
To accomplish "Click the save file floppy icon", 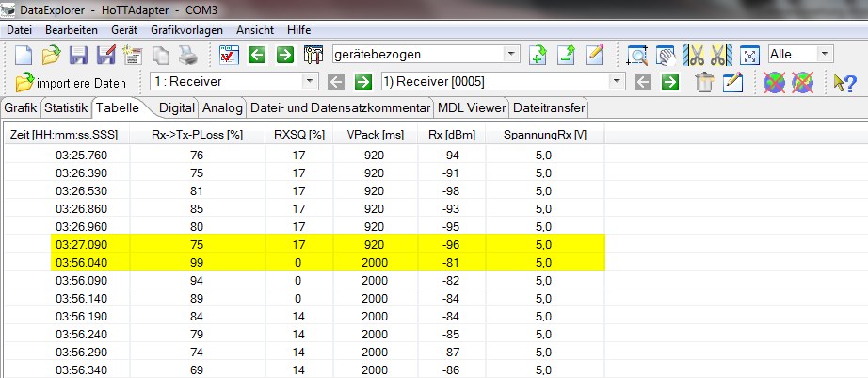I will click(79, 55).
